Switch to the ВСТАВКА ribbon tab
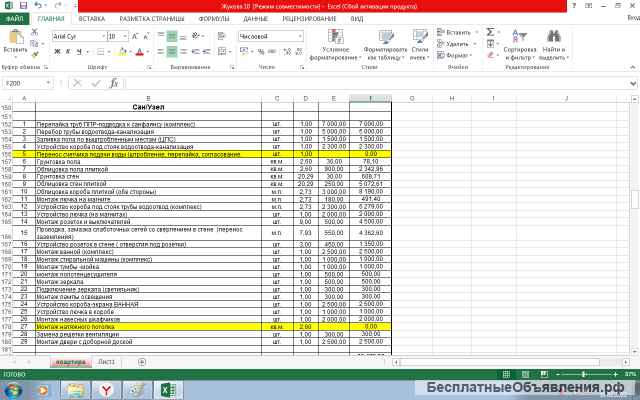 [x=91, y=19]
